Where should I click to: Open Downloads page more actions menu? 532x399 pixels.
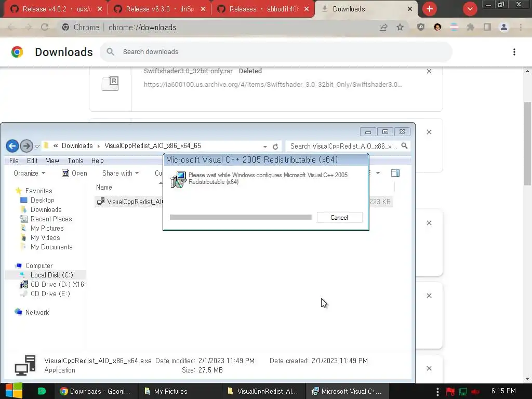point(514,52)
